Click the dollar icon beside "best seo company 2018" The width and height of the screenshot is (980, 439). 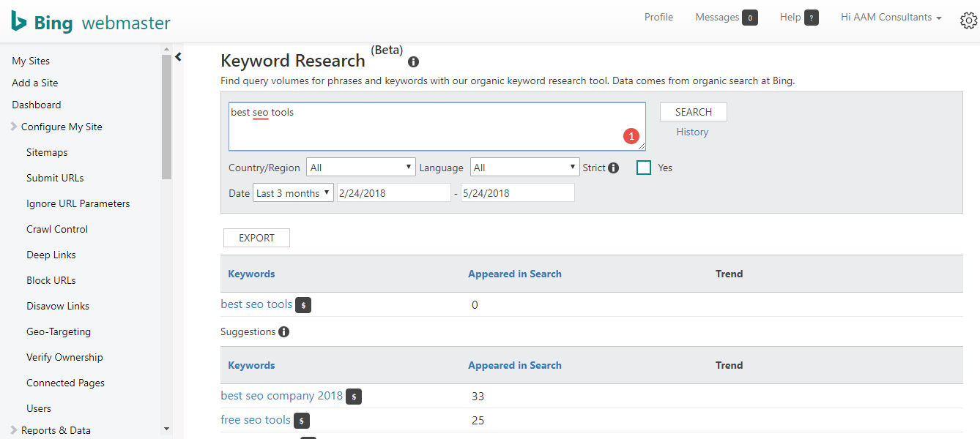[x=354, y=396]
